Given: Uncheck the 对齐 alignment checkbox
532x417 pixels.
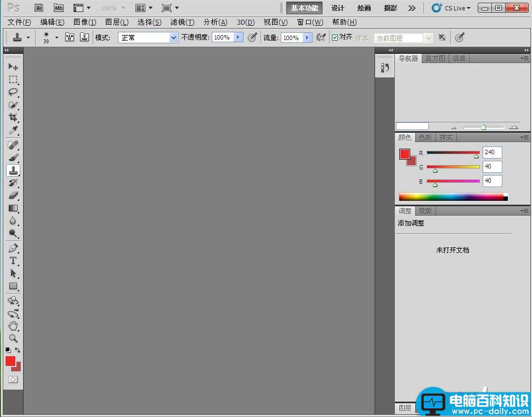Looking at the screenshot, I should pyautogui.click(x=335, y=37).
